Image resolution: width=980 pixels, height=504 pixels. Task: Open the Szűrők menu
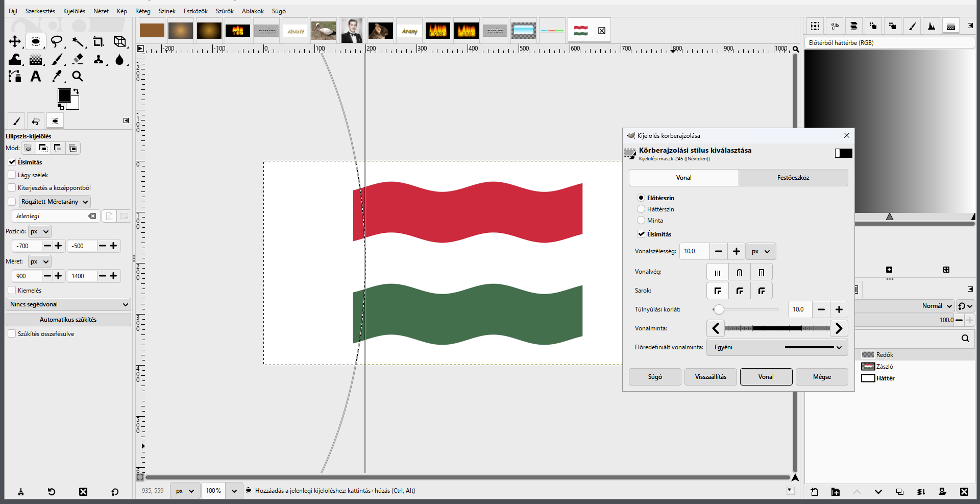pos(225,11)
